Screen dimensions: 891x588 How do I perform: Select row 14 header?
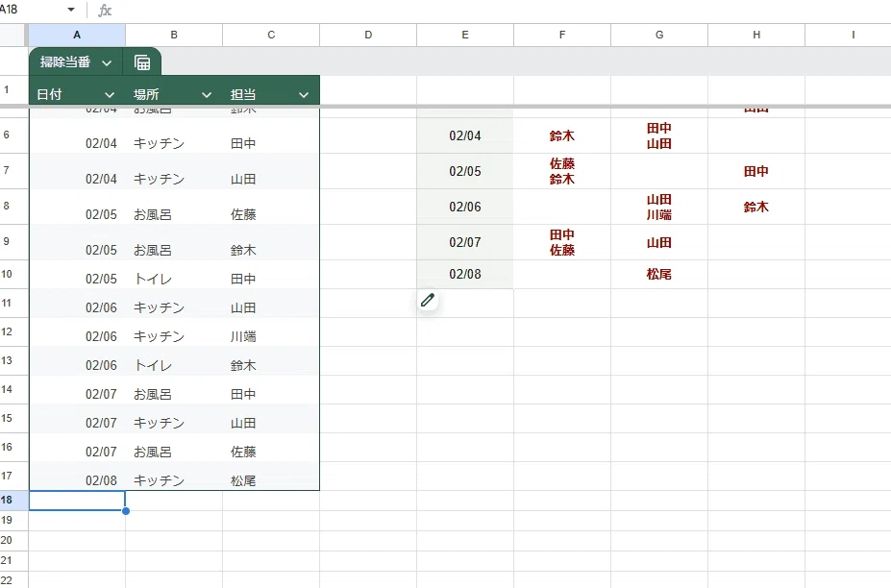13,390
